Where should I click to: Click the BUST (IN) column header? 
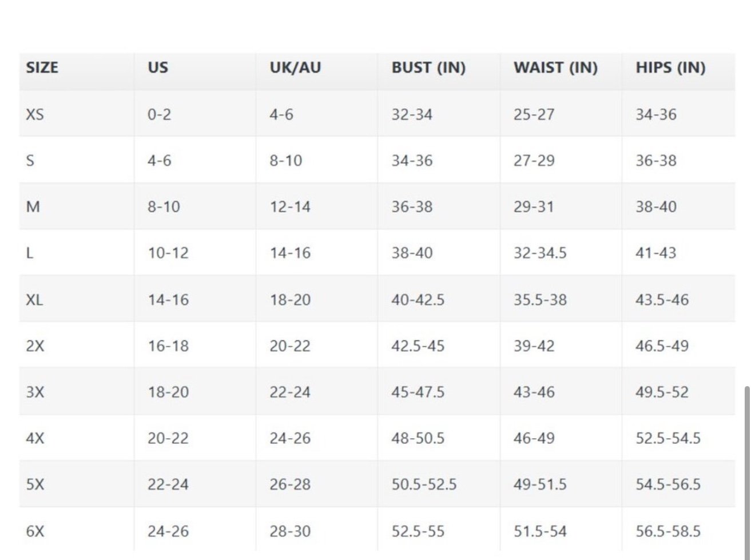(428, 67)
